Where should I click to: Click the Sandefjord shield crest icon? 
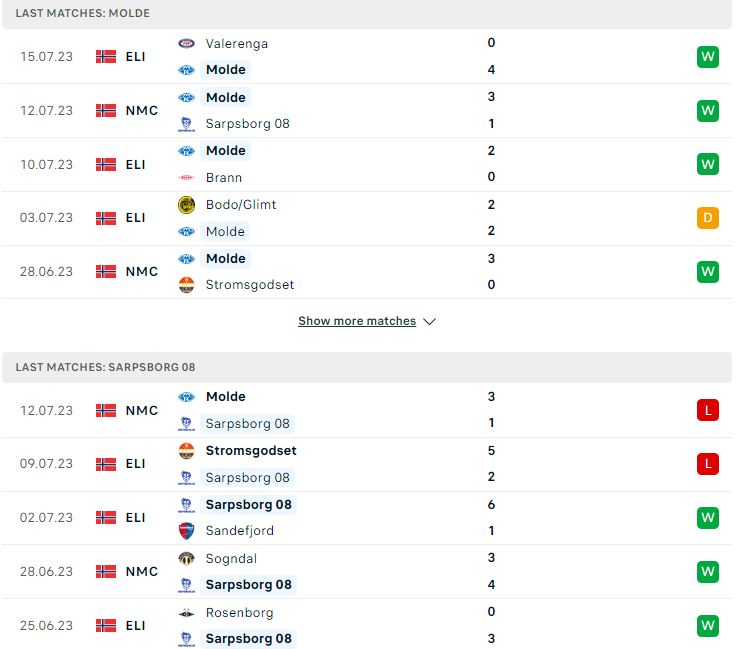[186, 531]
